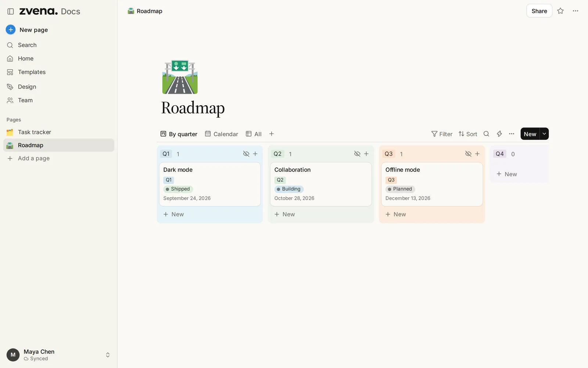This screenshot has width=588, height=368.
Task: Click the September 24, 2026 date
Action: tap(187, 198)
